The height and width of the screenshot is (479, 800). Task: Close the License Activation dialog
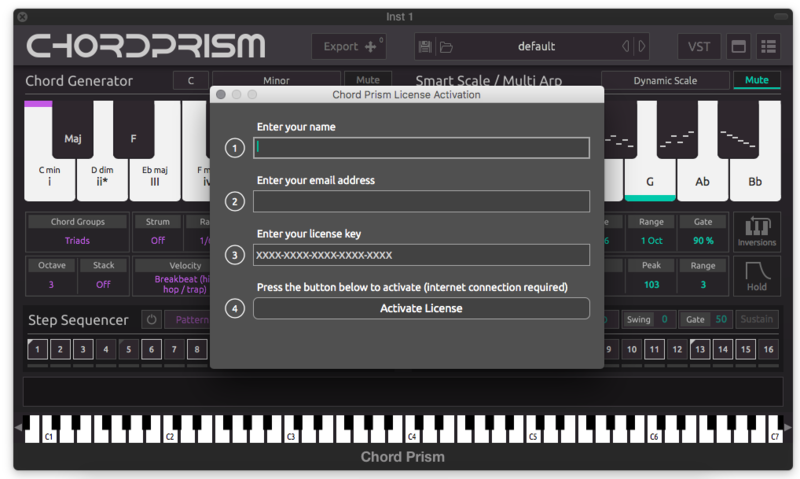(x=221, y=94)
